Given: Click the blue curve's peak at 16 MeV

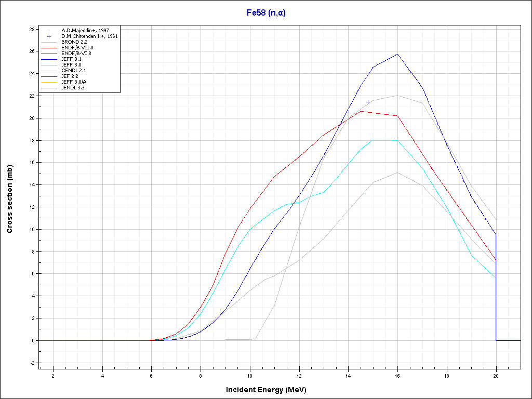Looking at the screenshot, I should click(397, 54).
